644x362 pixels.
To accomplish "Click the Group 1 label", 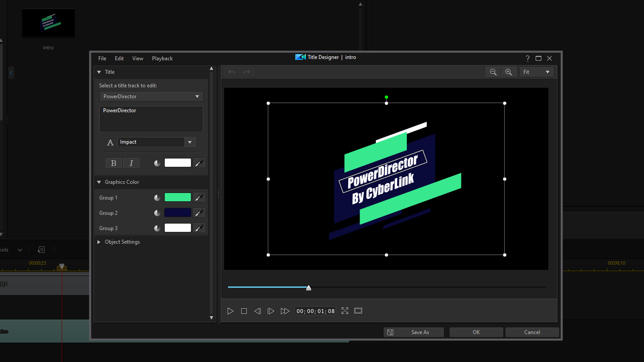I will point(108,198).
